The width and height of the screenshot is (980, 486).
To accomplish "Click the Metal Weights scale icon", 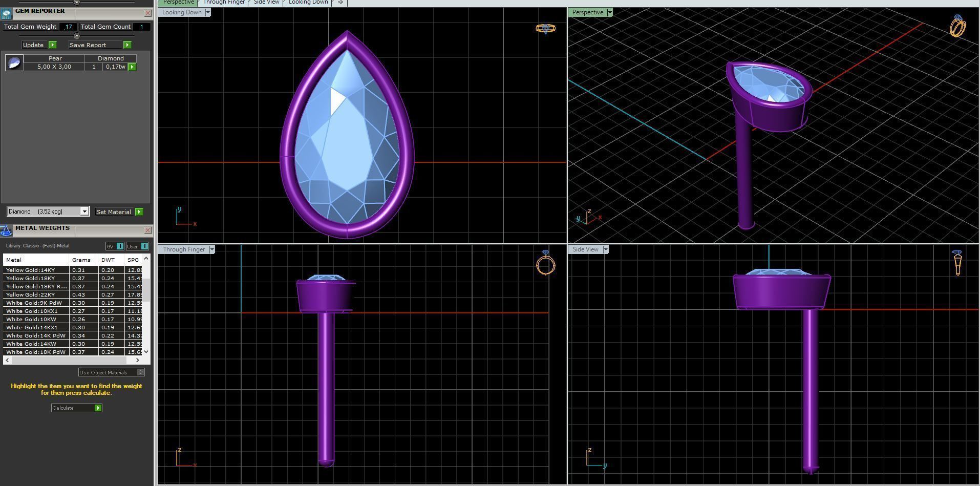I will coord(6,230).
